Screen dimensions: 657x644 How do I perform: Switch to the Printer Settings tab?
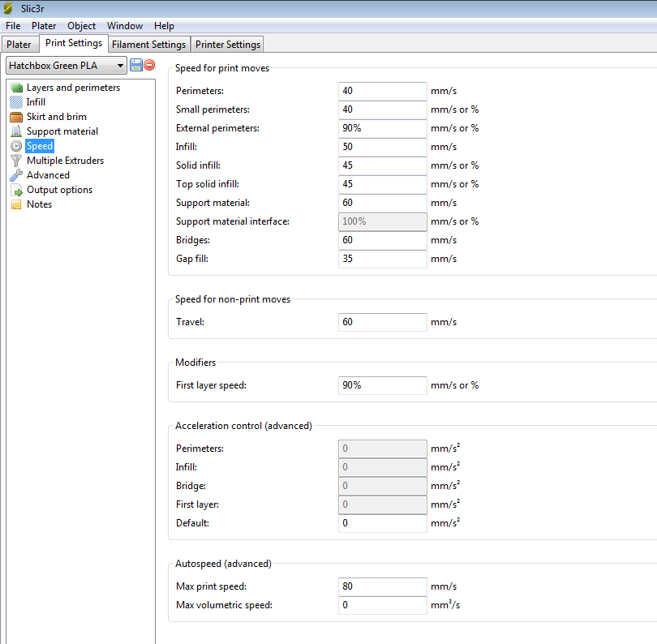tap(228, 45)
